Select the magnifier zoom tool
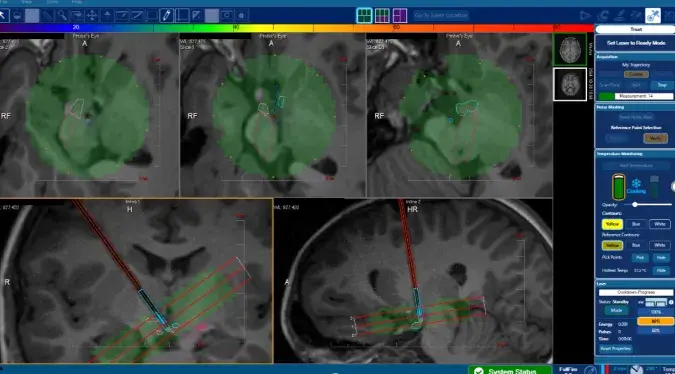 62,16
